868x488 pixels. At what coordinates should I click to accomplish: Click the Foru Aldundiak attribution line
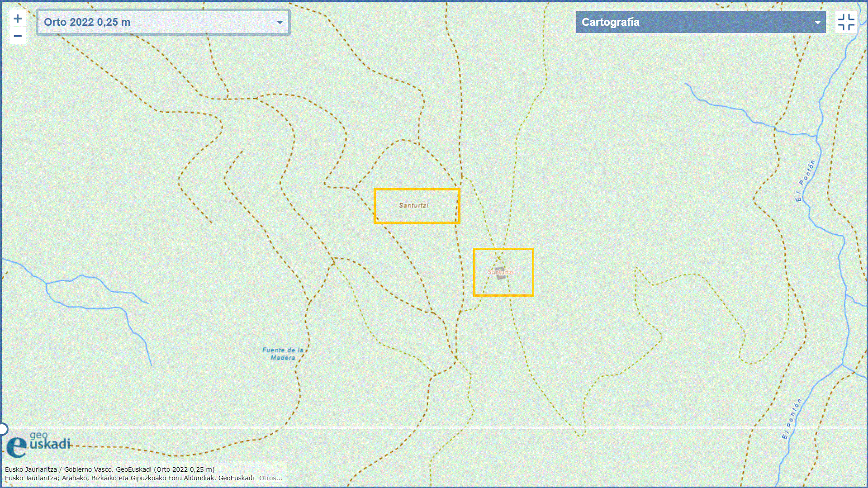coord(129,478)
